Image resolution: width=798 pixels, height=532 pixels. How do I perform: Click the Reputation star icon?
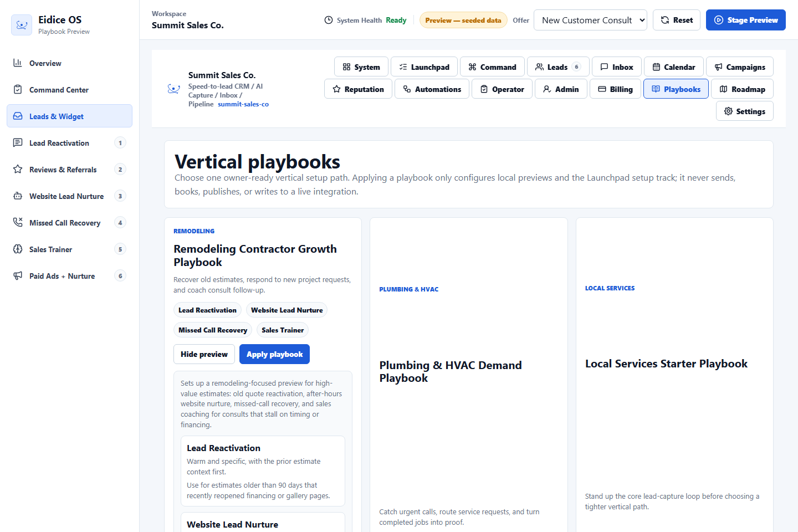336,89
